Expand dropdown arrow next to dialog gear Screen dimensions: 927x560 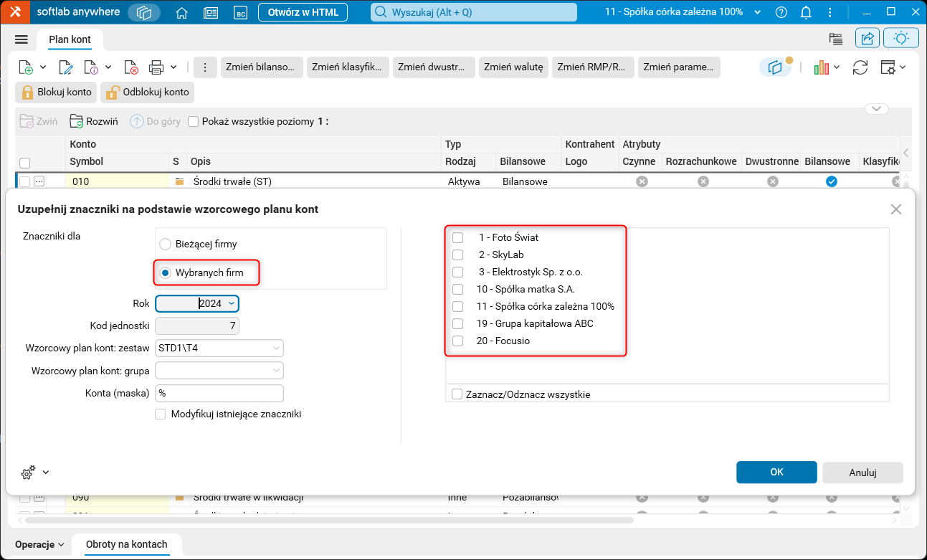click(46, 473)
